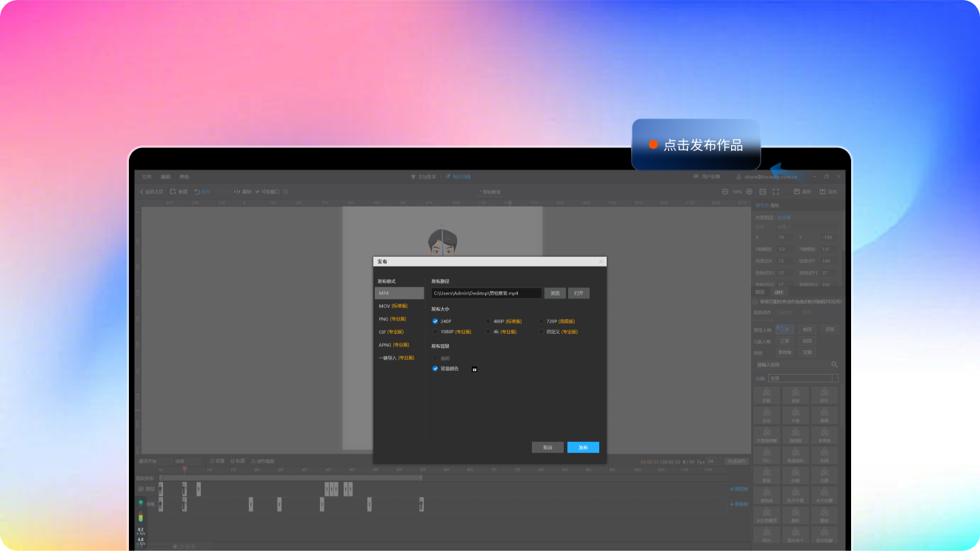Click 双肩 button in the 其他 row

(x=808, y=352)
